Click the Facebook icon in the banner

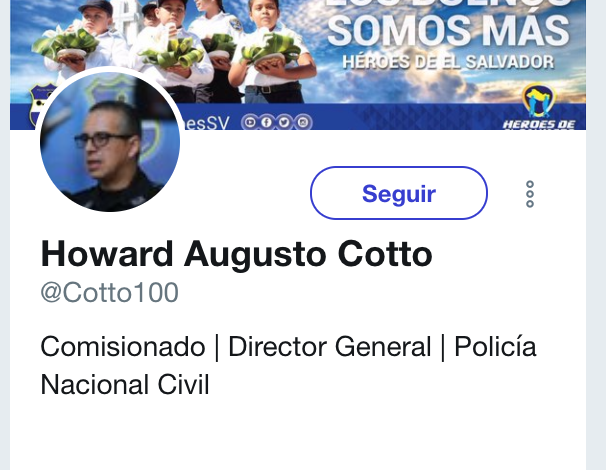[x=267, y=123]
